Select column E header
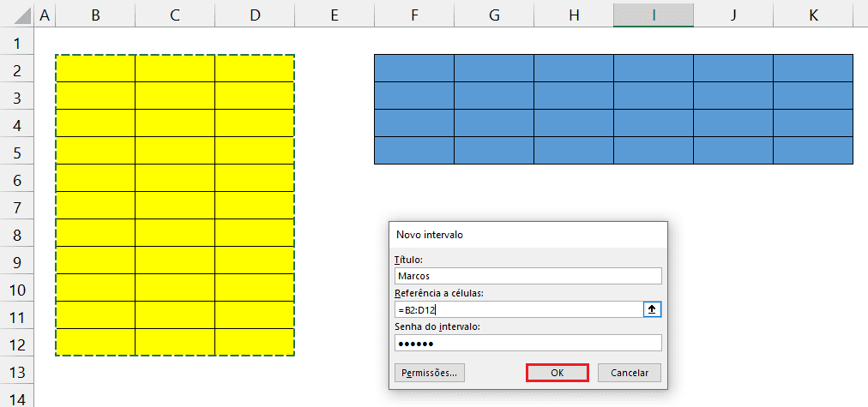Screen dimensions: 868x407 pyautogui.click(x=335, y=15)
